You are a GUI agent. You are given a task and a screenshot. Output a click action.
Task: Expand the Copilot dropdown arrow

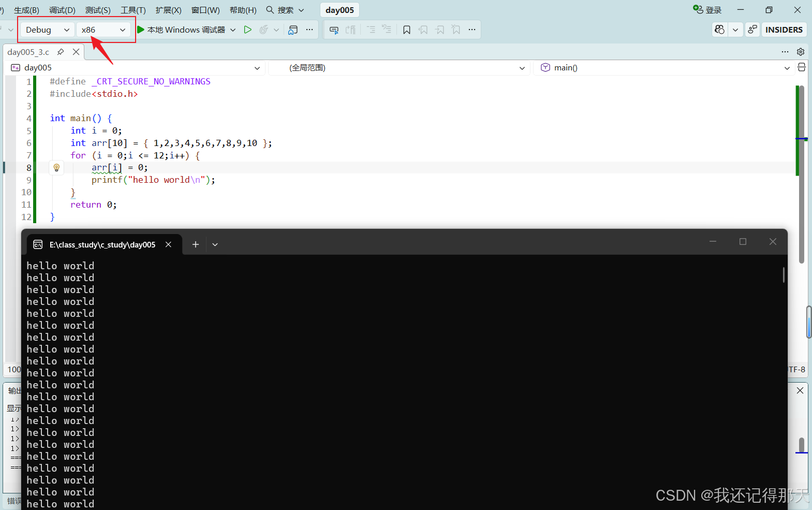pos(735,30)
